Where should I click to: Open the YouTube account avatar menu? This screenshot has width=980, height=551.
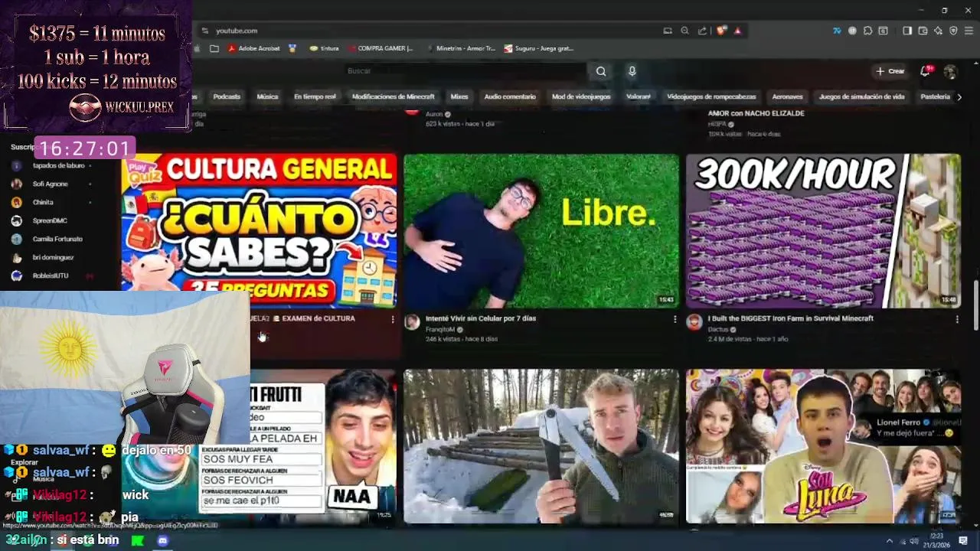950,71
